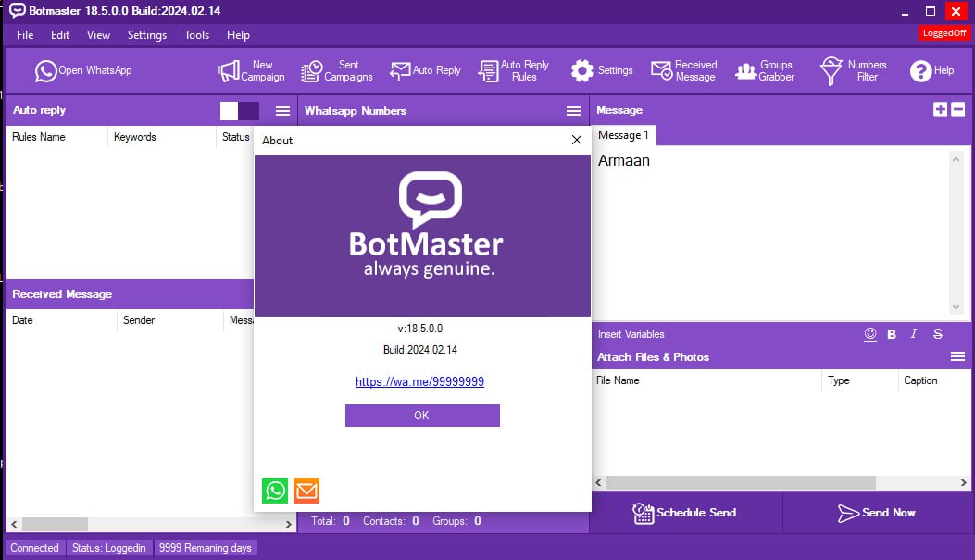Add a new message with plus icon
975x560 pixels.
point(940,109)
